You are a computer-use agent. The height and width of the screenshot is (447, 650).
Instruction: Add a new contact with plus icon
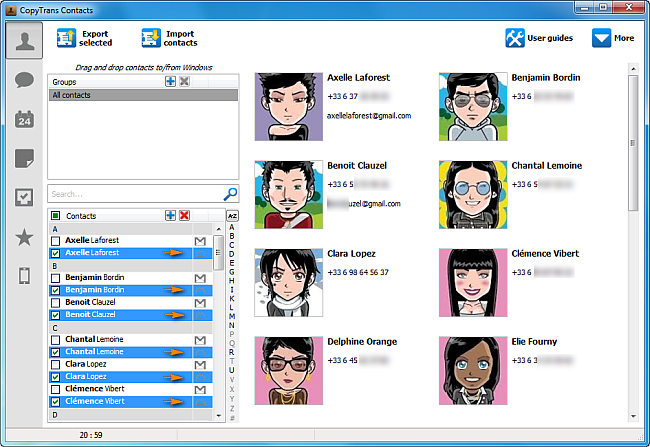point(170,215)
